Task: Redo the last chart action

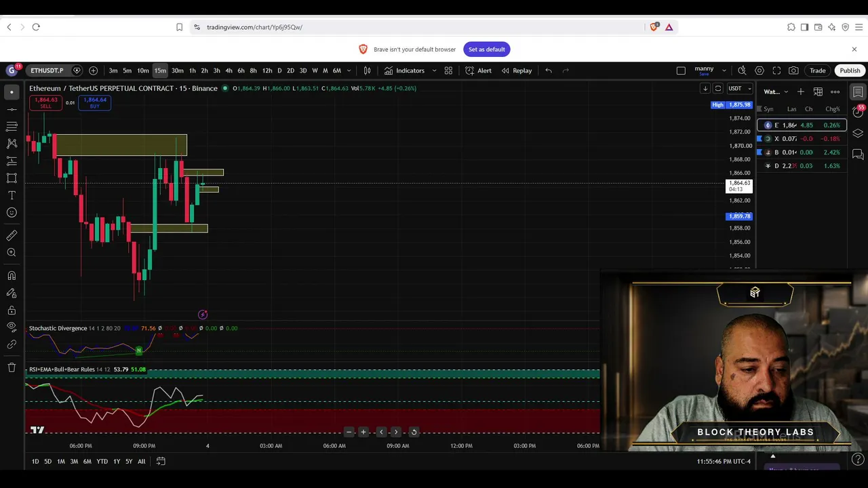Action: pyautogui.click(x=566, y=70)
